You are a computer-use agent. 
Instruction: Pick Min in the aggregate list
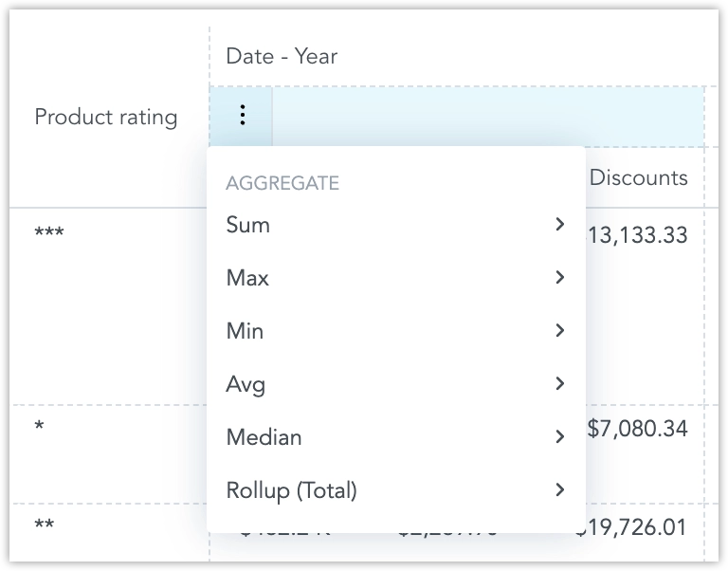click(x=245, y=331)
